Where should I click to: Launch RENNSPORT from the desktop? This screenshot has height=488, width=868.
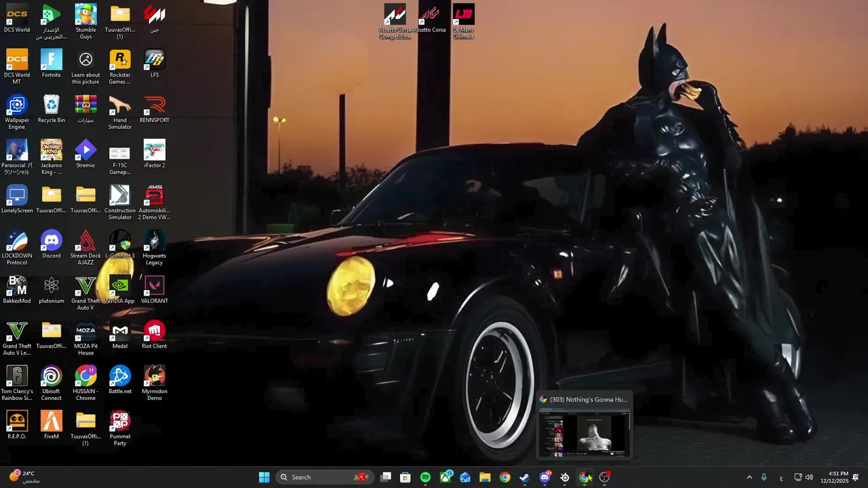coord(155,108)
